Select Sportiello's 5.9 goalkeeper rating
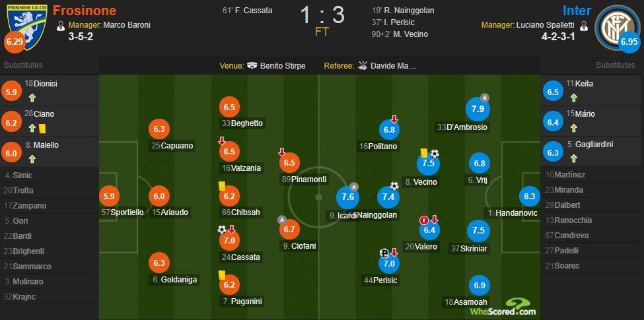644x320 pixels. [x=109, y=197]
